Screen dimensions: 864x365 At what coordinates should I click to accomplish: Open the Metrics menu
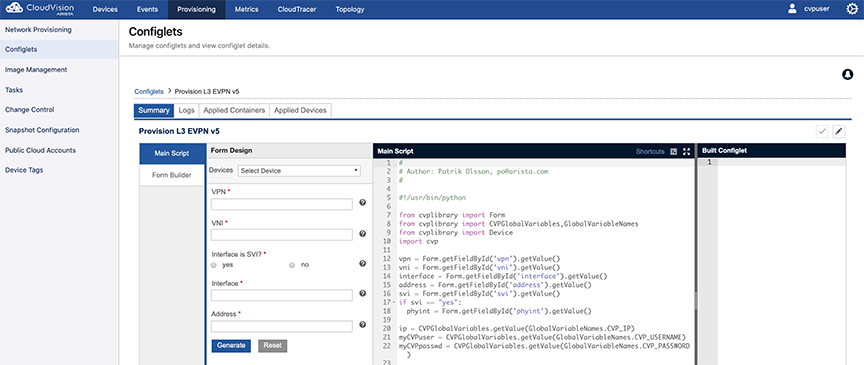click(246, 9)
